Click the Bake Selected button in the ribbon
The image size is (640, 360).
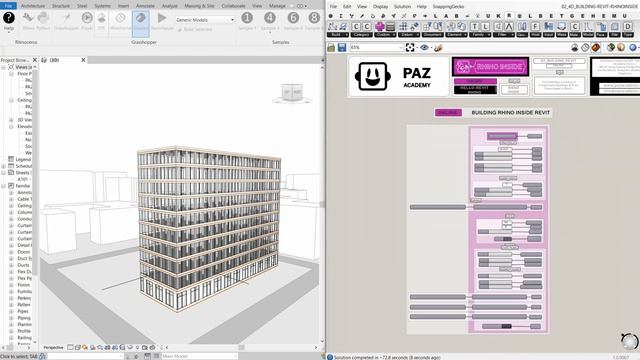pos(195,29)
